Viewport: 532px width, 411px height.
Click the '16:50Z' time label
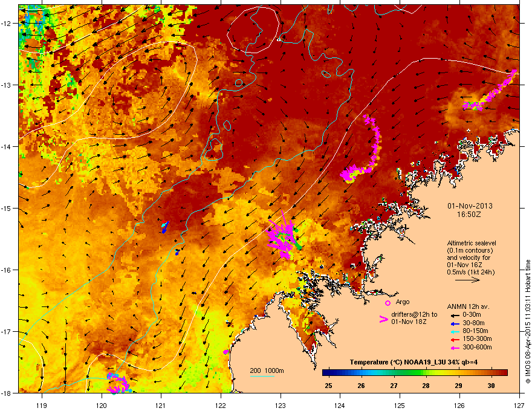[469, 215]
